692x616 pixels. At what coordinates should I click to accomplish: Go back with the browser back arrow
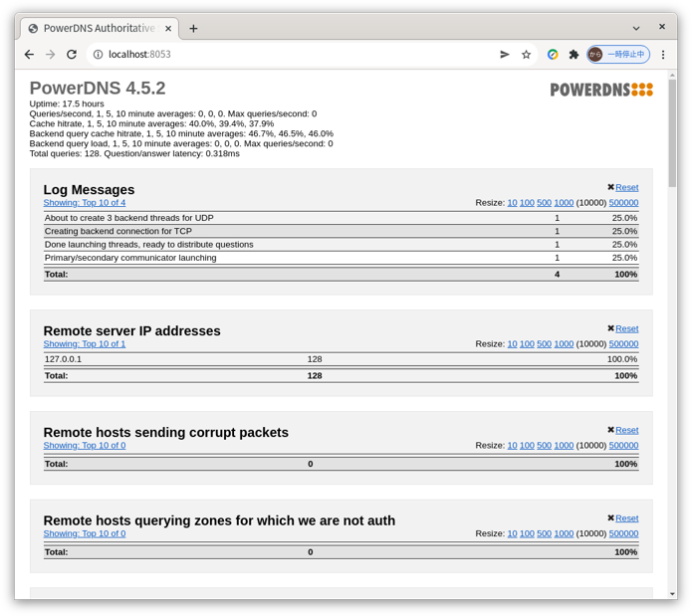29,55
